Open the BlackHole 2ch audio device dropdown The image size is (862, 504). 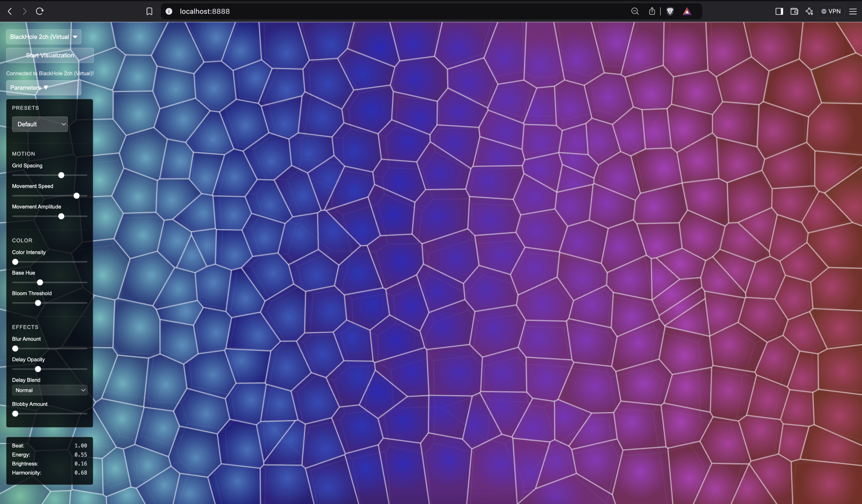click(x=44, y=37)
